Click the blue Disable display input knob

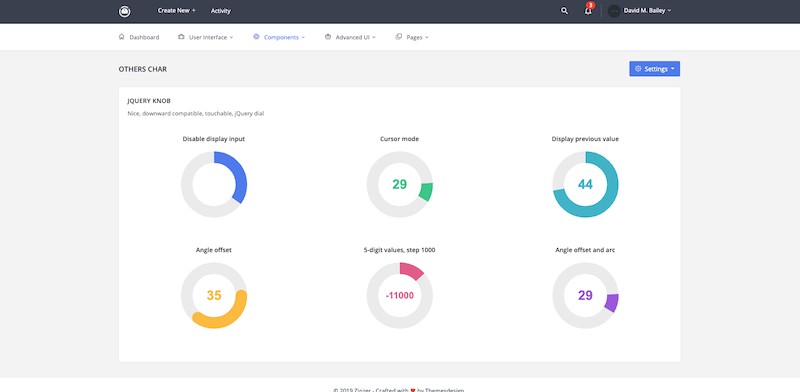click(214, 184)
